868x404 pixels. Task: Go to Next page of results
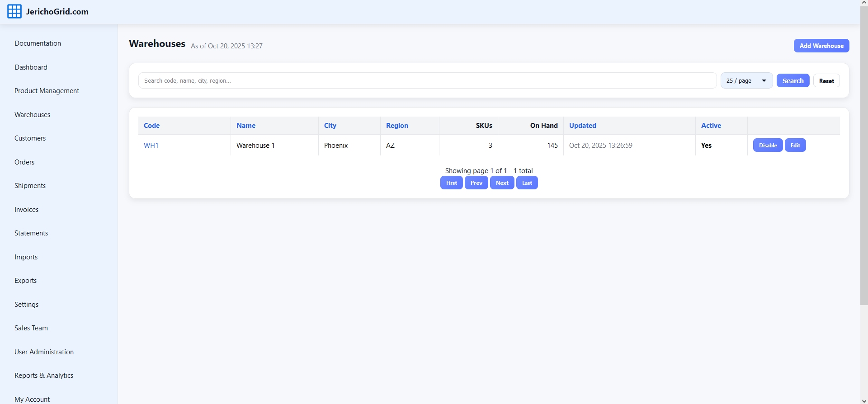[x=502, y=183]
